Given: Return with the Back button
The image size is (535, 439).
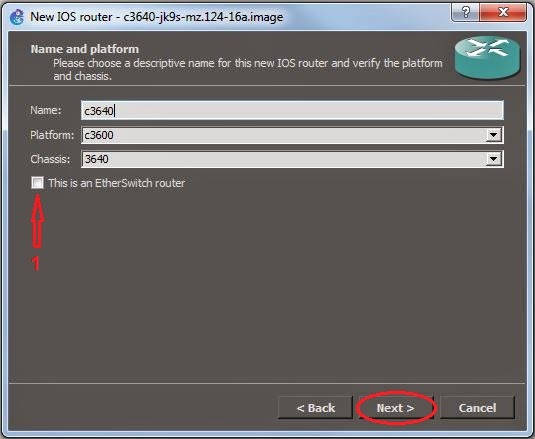Looking at the screenshot, I should click(x=316, y=408).
